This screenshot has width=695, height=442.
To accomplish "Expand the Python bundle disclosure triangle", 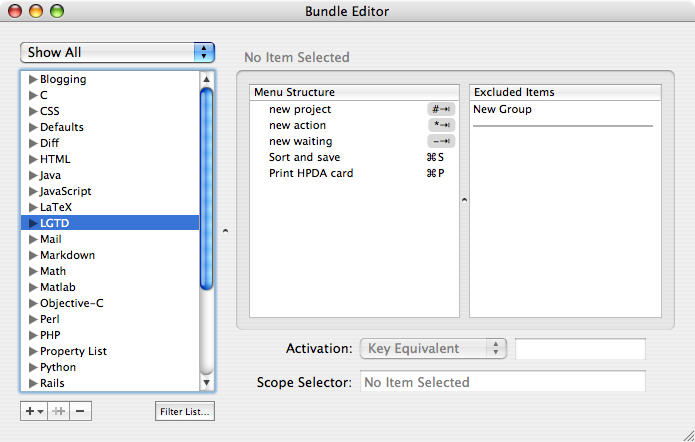I will tap(33, 367).
